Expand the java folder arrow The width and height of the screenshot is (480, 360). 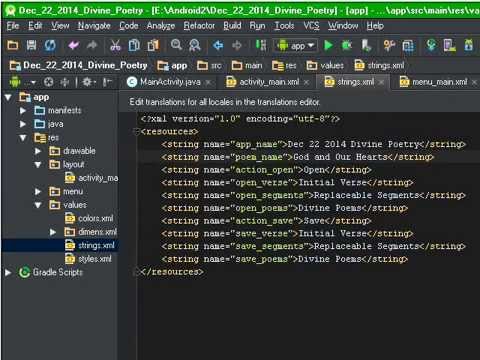(23, 124)
